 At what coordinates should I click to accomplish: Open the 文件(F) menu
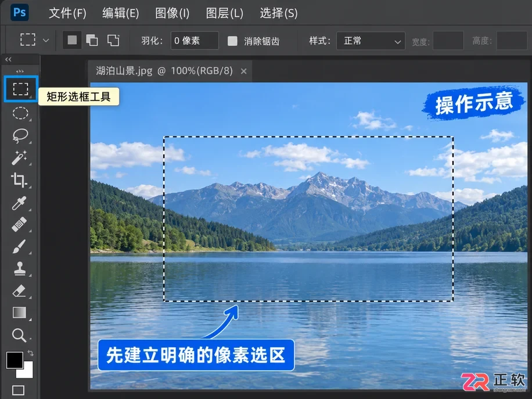click(x=67, y=13)
